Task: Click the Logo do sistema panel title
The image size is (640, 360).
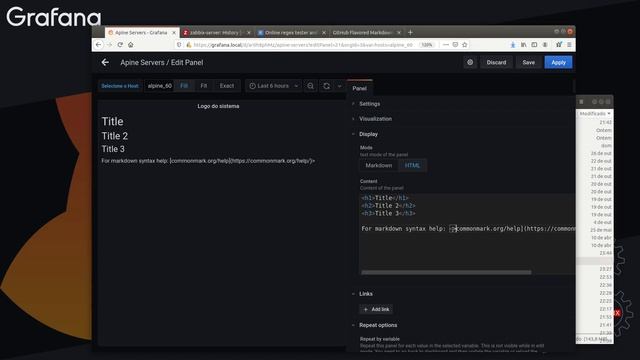Action: coord(218,106)
